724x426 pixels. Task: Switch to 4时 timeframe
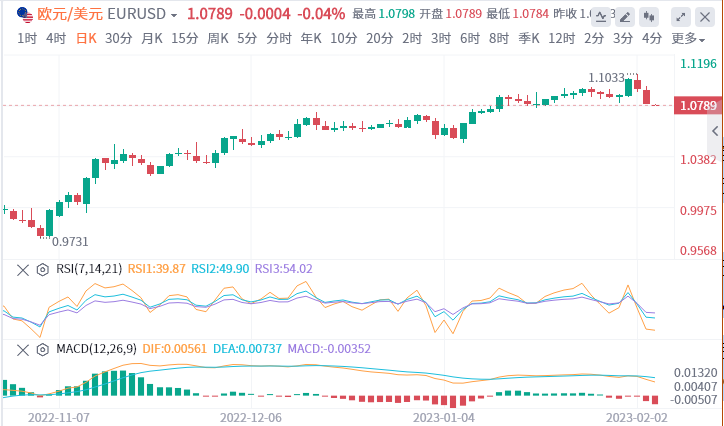(x=56, y=38)
